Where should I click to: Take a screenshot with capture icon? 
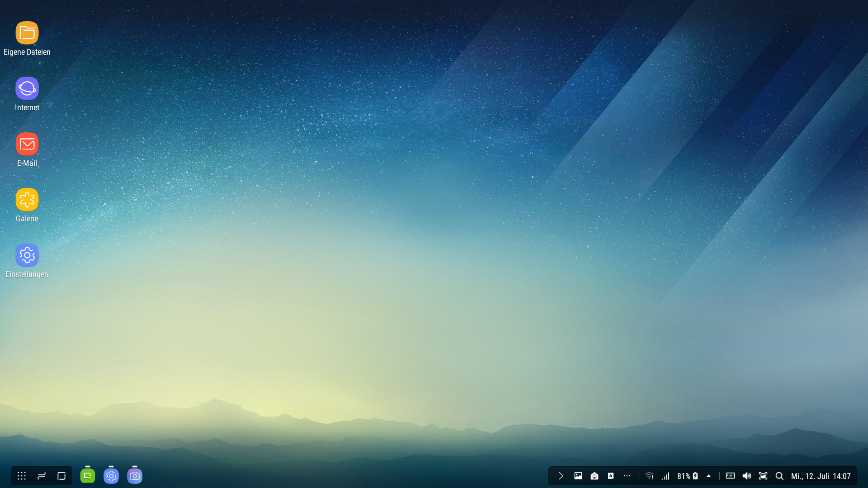tap(763, 476)
